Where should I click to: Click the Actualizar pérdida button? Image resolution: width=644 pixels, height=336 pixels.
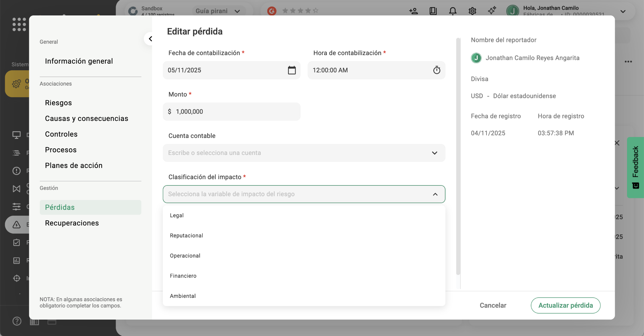[x=565, y=305]
